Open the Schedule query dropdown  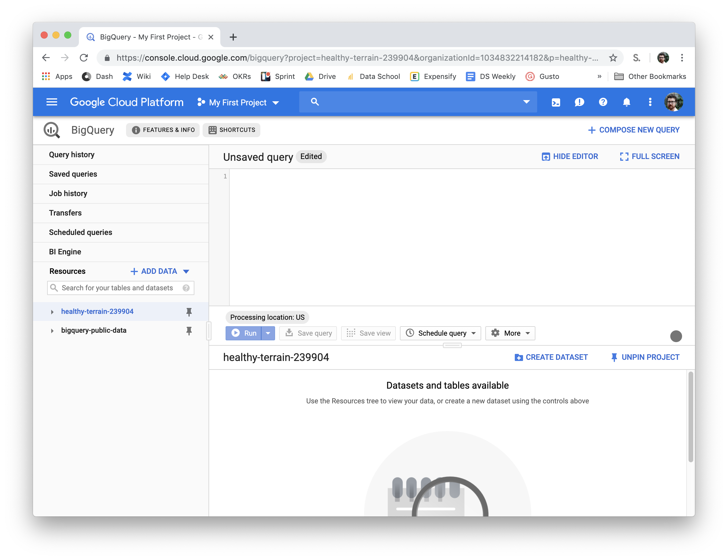(x=440, y=333)
